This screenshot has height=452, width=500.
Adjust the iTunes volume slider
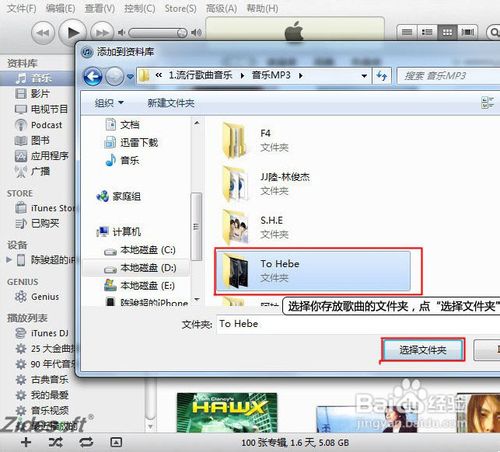[158, 33]
